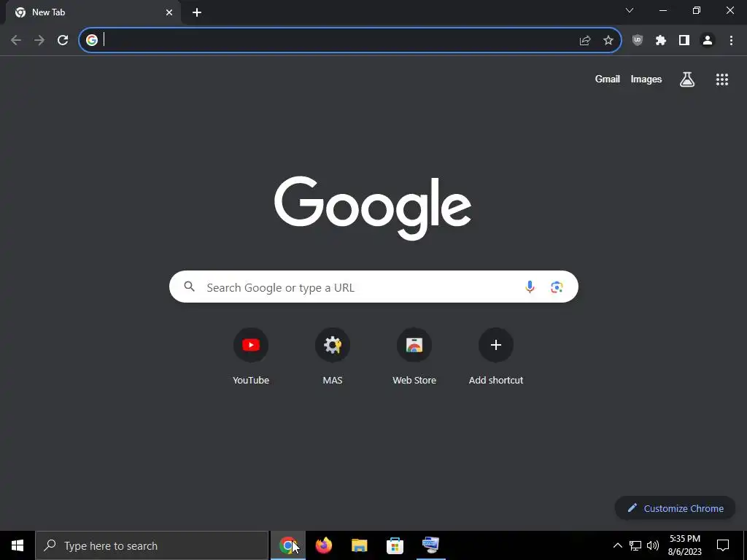The image size is (747, 560).
Task: Open File Explorer from the taskbar
Action: [x=359, y=545]
